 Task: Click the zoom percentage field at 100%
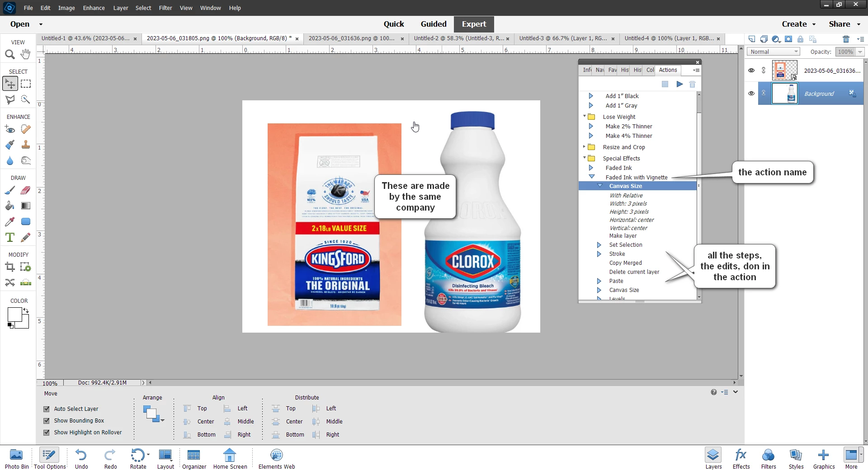pos(50,383)
